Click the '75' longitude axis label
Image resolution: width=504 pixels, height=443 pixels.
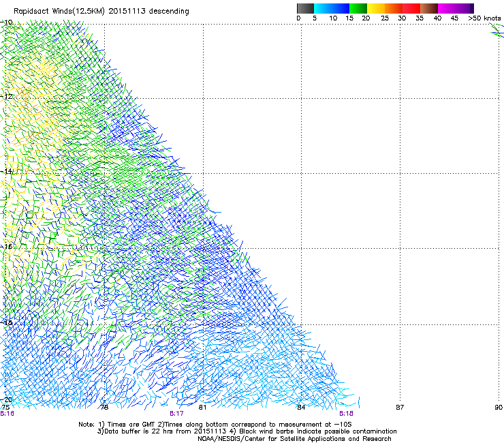(5, 408)
